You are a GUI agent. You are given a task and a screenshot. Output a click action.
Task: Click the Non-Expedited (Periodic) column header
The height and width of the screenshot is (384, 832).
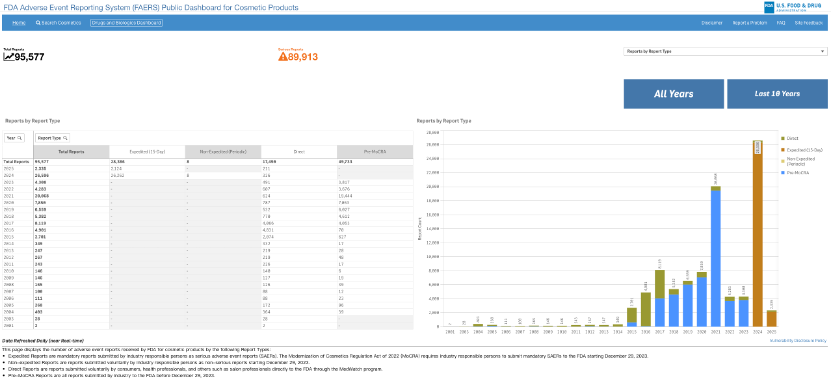tap(223, 152)
